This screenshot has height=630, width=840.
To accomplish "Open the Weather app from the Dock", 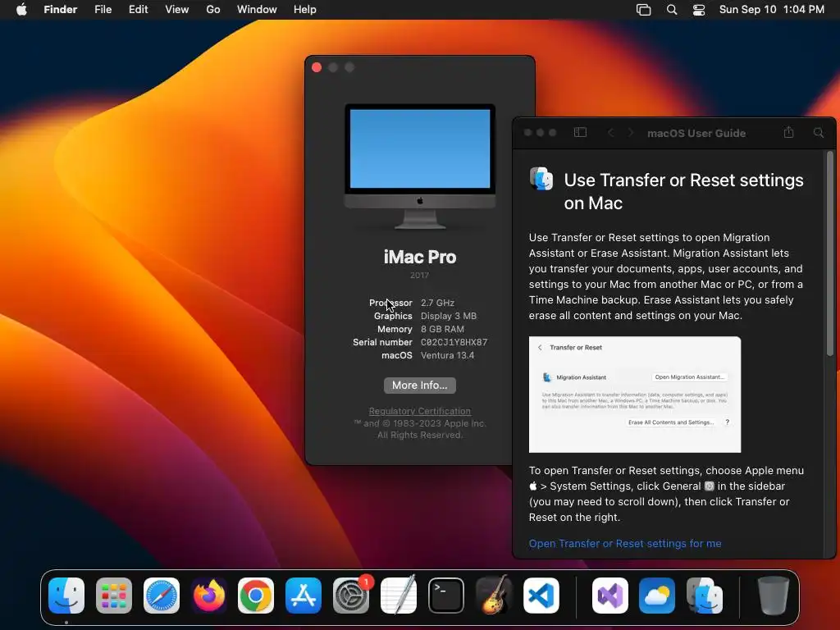I will pos(657,596).
